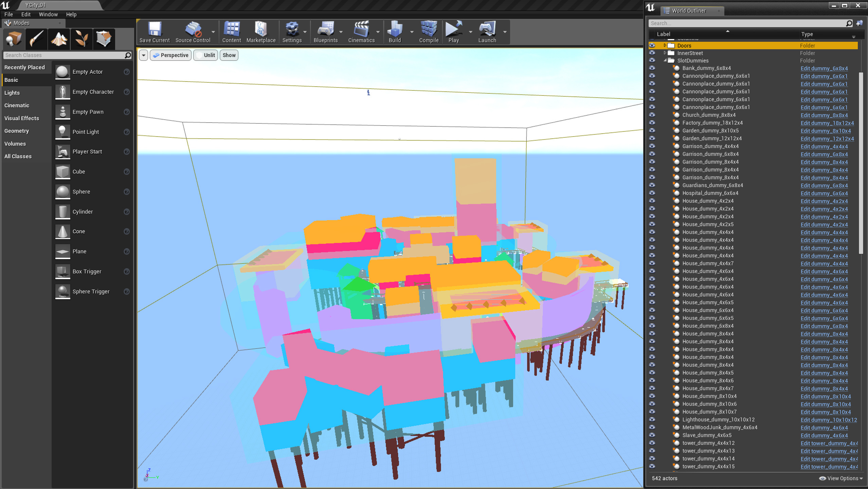Open the Window menu

(x=48, y=14)
